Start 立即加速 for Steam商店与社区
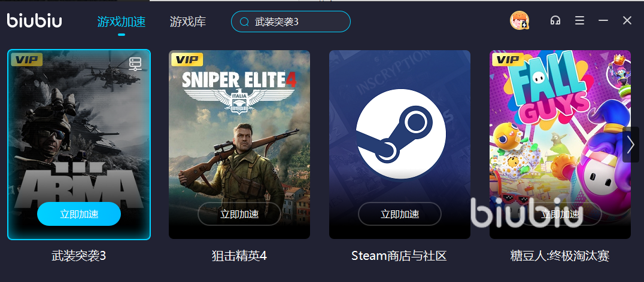This screenshot has width=644, height=282. pos(400,214)
